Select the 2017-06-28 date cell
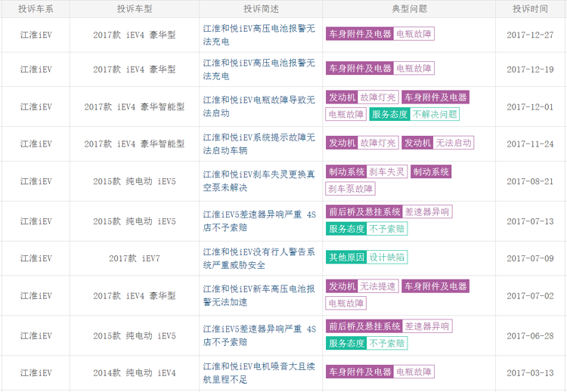Screen dimensions: 567x392 tap(530, 335)
